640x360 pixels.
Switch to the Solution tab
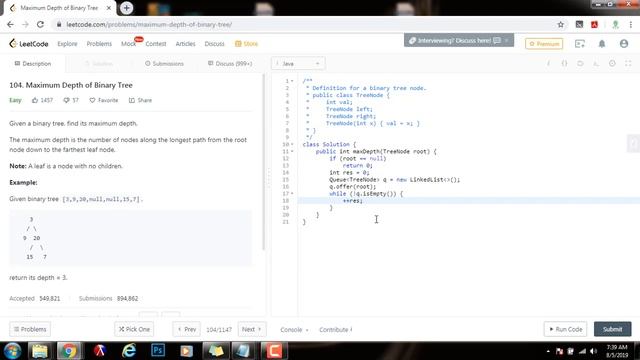tap(98, 64)
